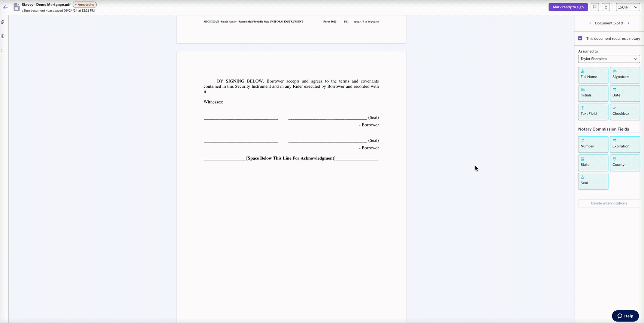
Task: Uncheck 'This document requires a notary'
Action: (x=580, y=38)
